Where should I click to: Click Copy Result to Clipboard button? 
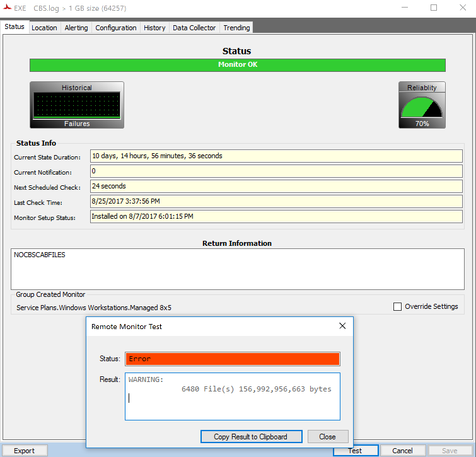251,437
